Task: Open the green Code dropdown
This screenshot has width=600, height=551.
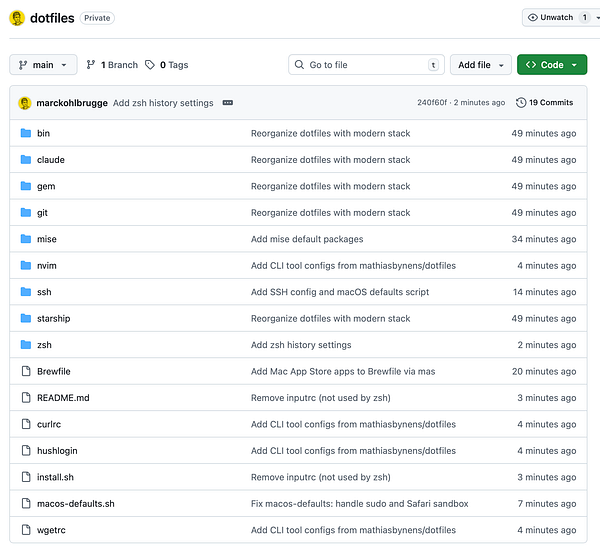Action: pos(552,65)
